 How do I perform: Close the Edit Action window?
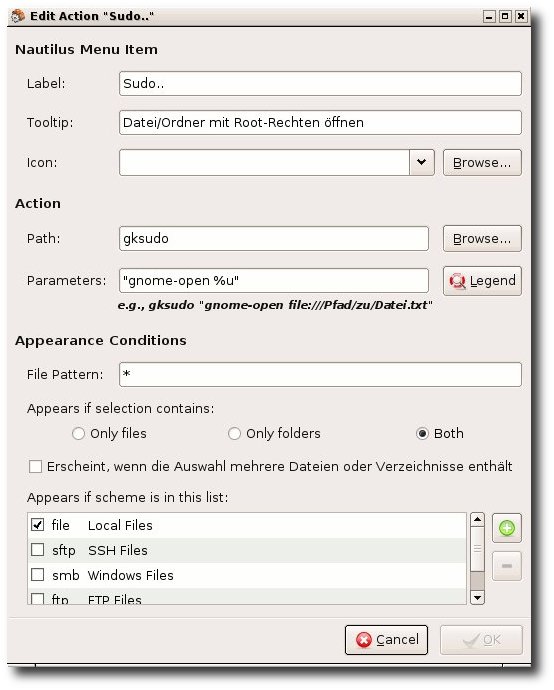click(x=521, y=17)
